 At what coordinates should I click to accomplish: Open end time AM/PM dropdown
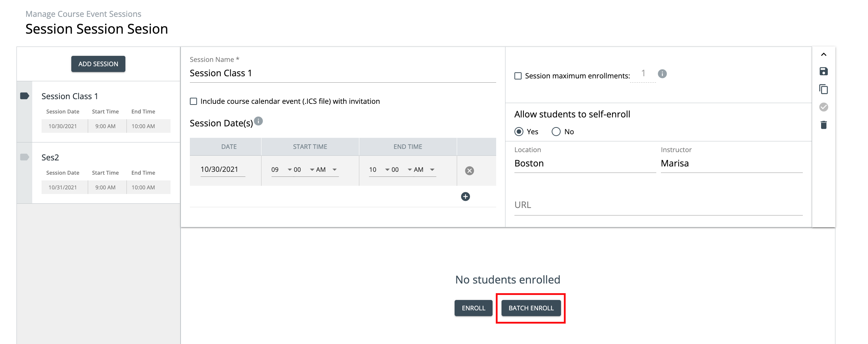(x=425, y=170)
